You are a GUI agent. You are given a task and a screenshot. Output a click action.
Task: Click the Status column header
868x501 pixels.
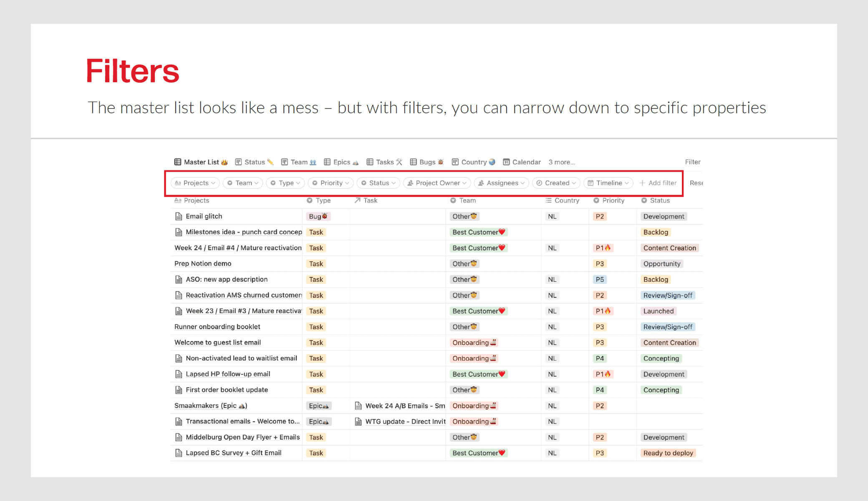[x=656, y=200]
